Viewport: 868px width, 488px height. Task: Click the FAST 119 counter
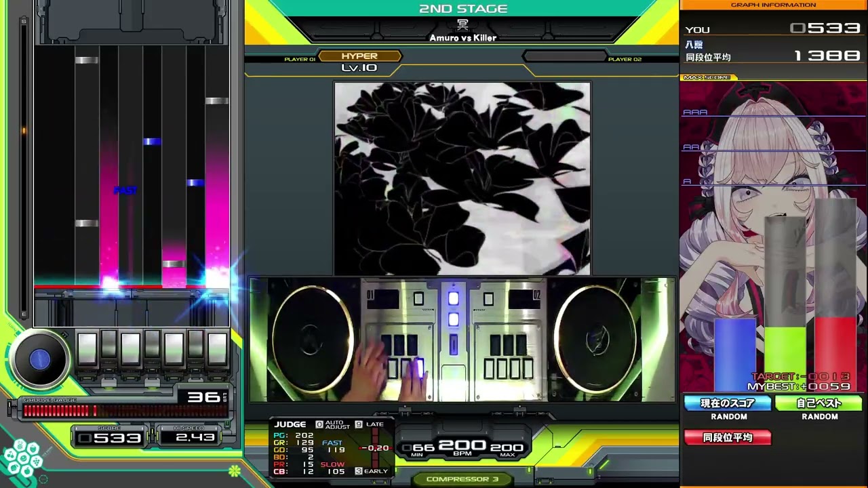(x=333, y=446)
